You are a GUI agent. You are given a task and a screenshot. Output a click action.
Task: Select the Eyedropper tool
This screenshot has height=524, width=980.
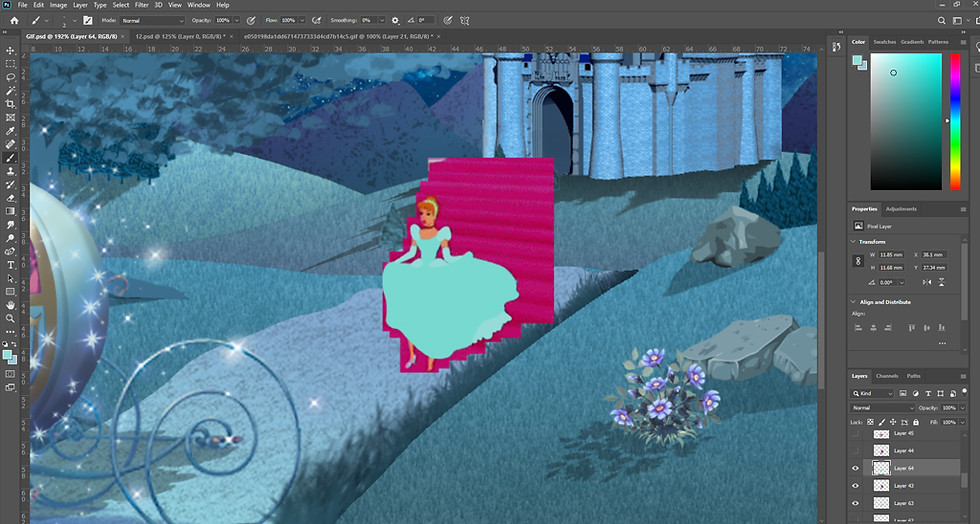click(x=10, y=131)
